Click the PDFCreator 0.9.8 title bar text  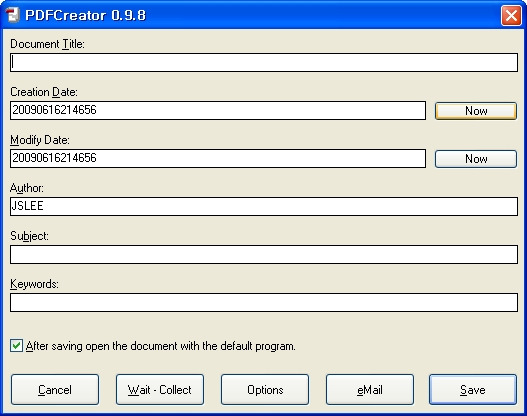click(86, 15)
